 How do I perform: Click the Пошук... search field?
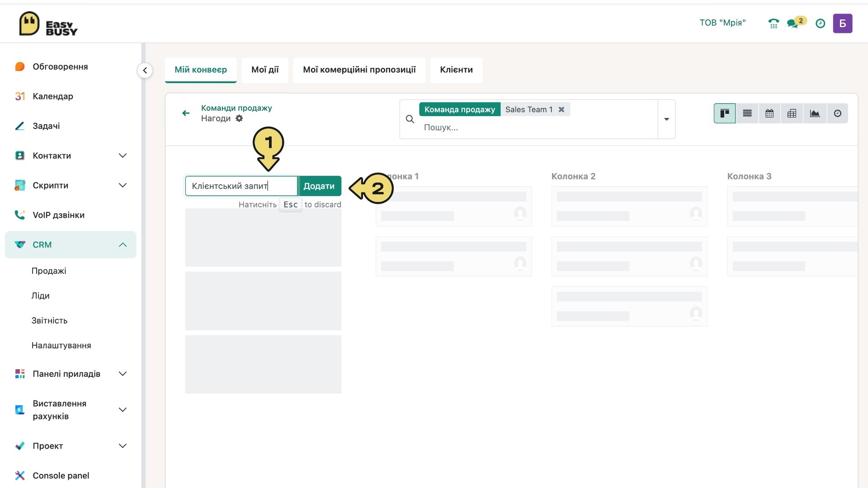[538, 127]
